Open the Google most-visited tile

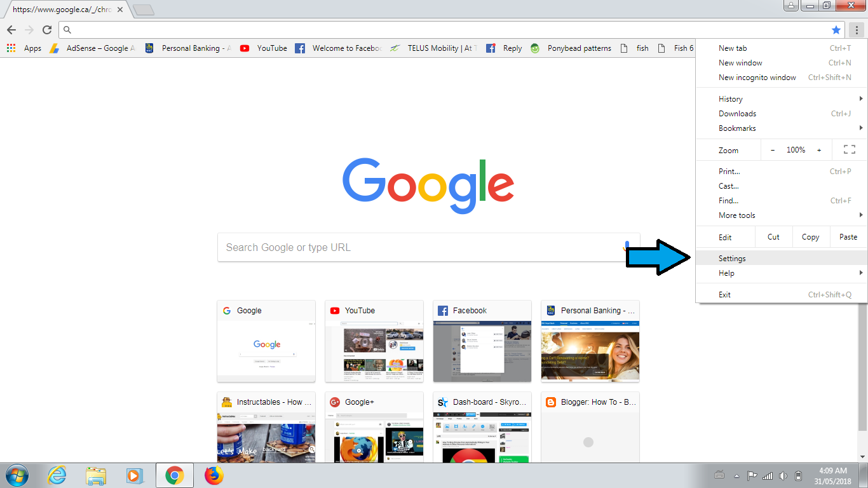tap(266, 341)
